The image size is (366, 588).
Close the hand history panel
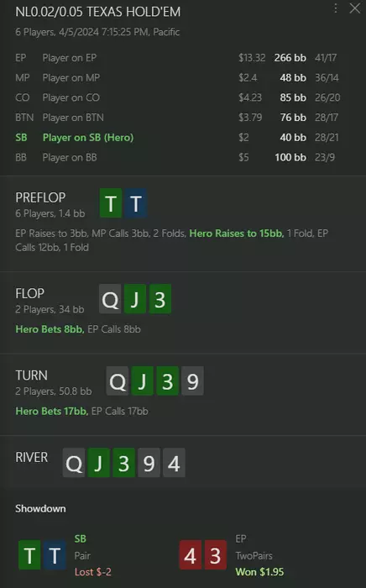(x=354, y=8)
